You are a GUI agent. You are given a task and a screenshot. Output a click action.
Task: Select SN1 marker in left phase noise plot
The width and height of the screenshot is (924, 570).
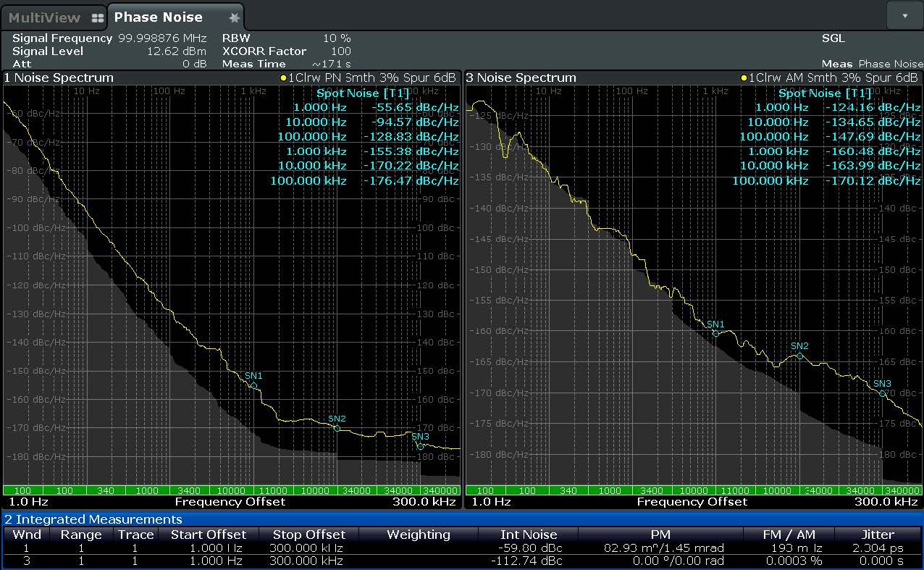point(254,385)
